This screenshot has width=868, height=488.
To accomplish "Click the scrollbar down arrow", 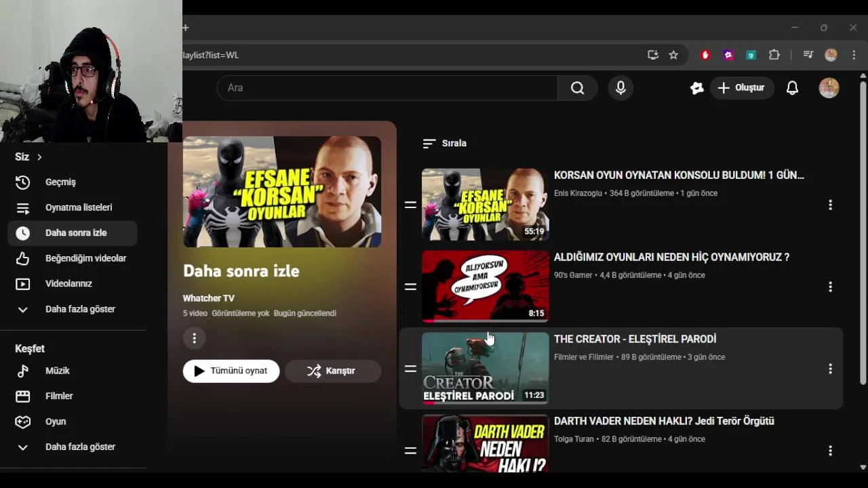I will coord(863,467).
